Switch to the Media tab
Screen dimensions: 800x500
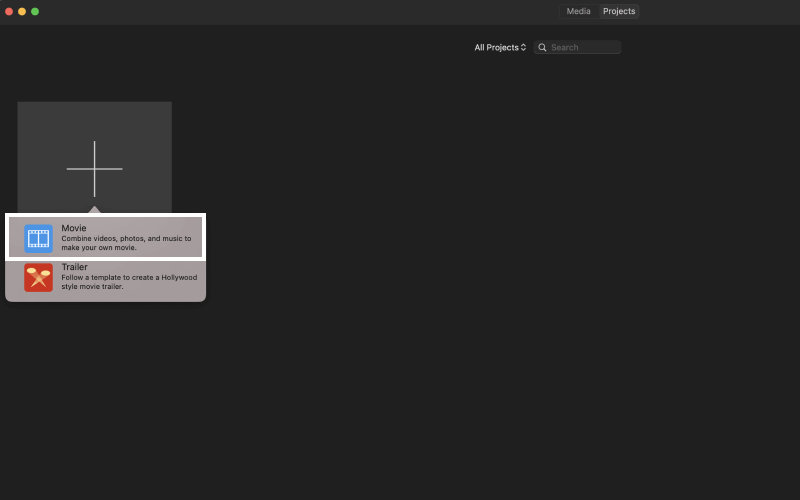click(x=579, y=11)
